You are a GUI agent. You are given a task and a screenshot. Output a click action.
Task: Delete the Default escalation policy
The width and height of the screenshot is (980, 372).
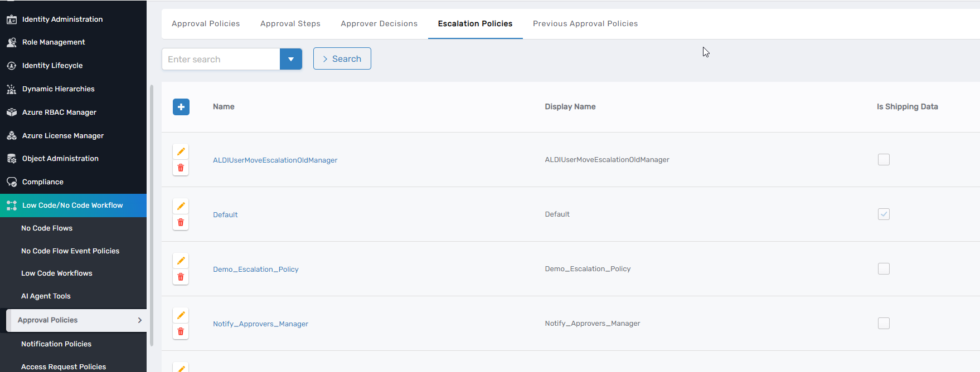tap(181, 222)
